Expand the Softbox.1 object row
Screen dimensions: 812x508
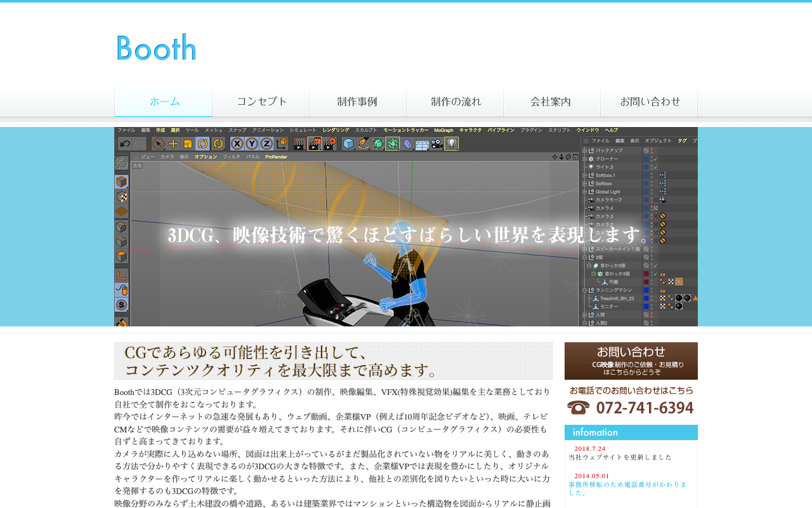[584, 175]
